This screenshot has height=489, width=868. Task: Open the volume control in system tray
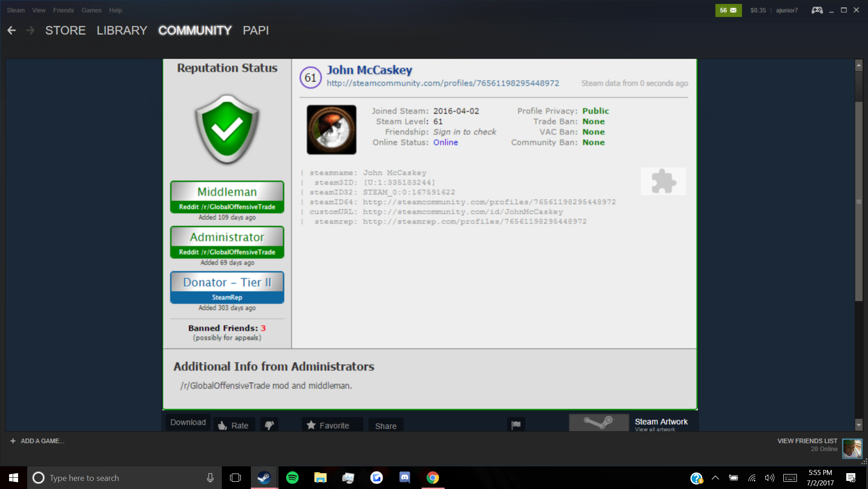point(769,478)
